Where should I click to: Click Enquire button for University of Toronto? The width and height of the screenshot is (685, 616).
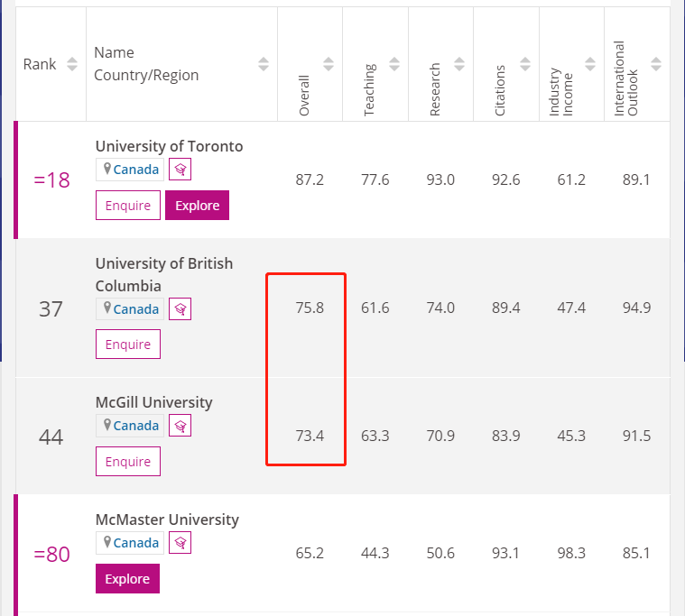click(128, 206)
